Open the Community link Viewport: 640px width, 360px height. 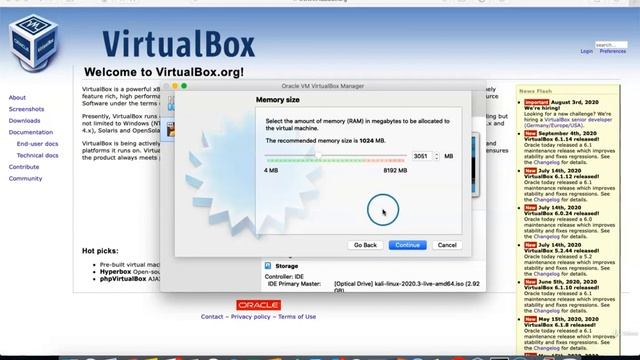(25, 178)
